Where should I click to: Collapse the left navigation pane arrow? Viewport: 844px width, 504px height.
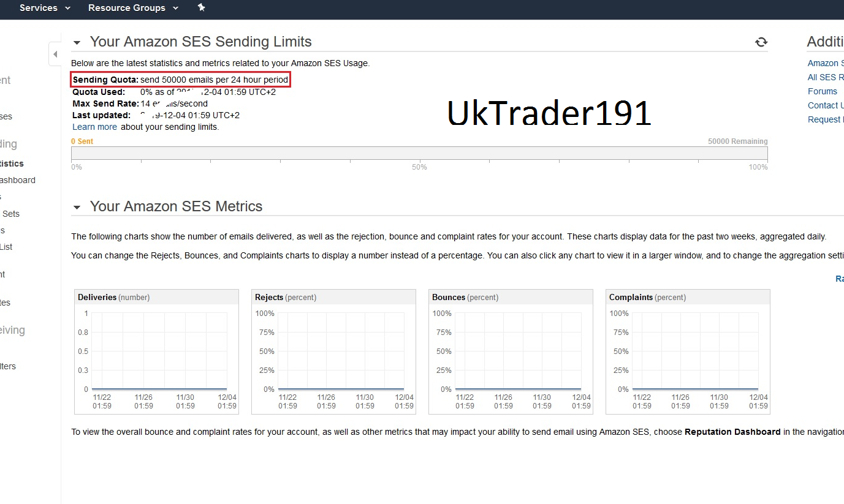coord(55,54)
